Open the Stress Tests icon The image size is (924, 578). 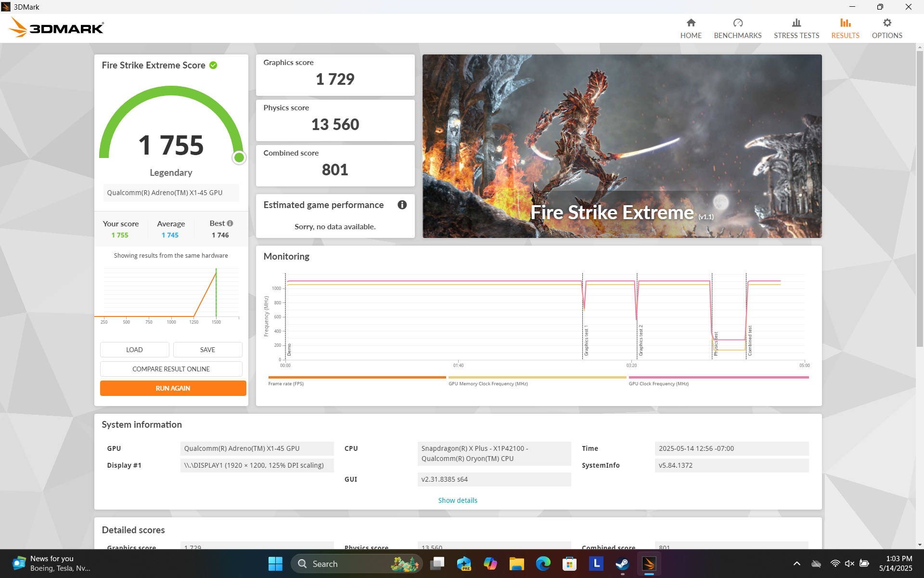click(x=796, y=23)
